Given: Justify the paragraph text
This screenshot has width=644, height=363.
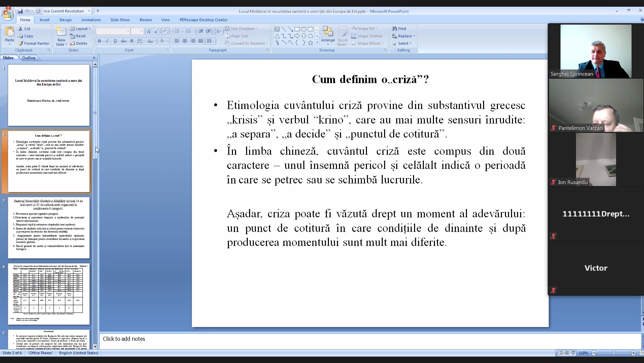Looking at the screenshot, I should tap(201, 41).
